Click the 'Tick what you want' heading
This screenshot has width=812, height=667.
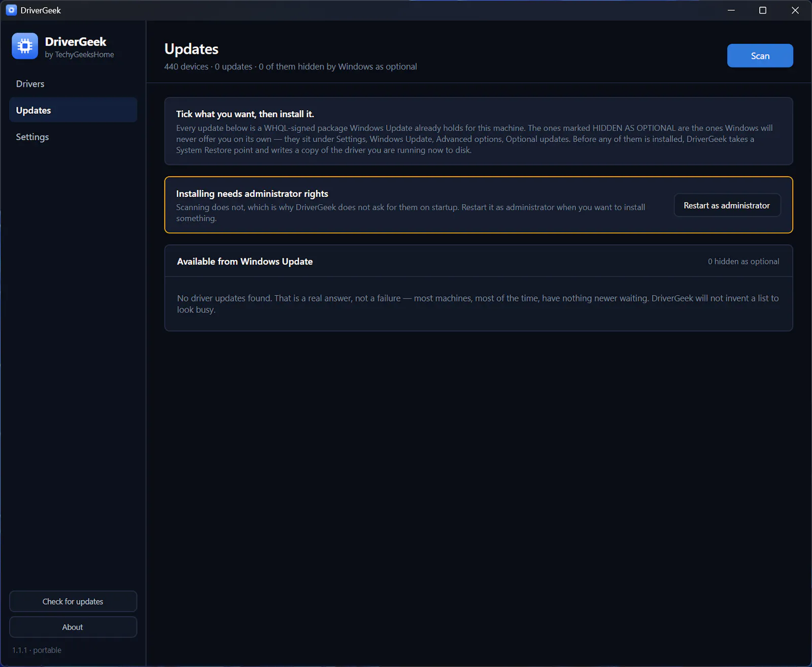point(245,114)
